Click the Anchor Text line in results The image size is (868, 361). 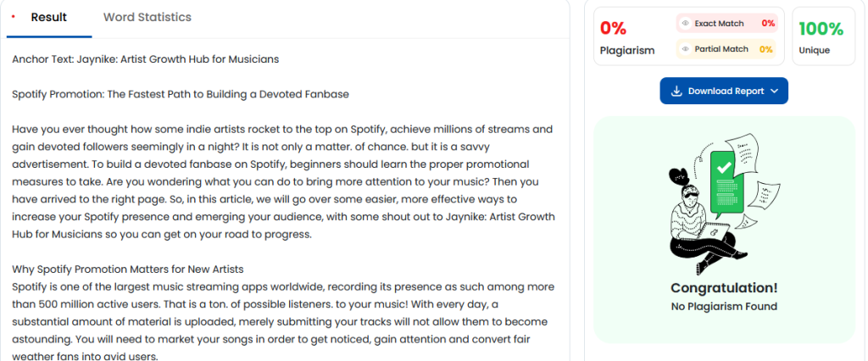point(145,59)
